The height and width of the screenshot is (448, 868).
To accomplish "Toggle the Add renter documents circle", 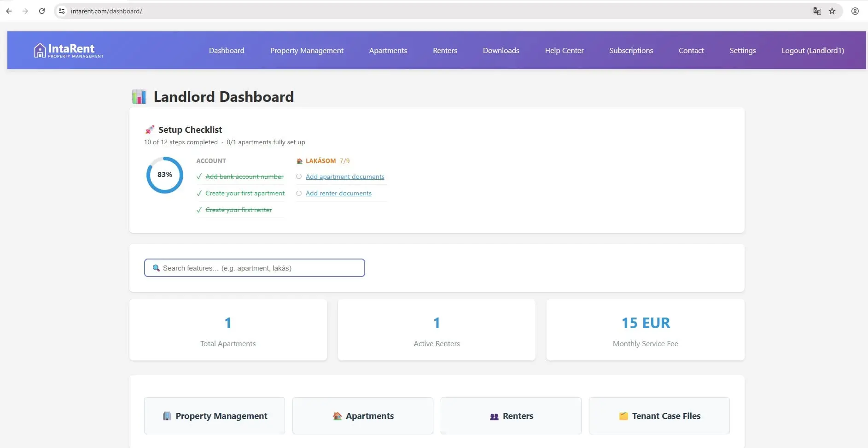I will tap(299, 193).
